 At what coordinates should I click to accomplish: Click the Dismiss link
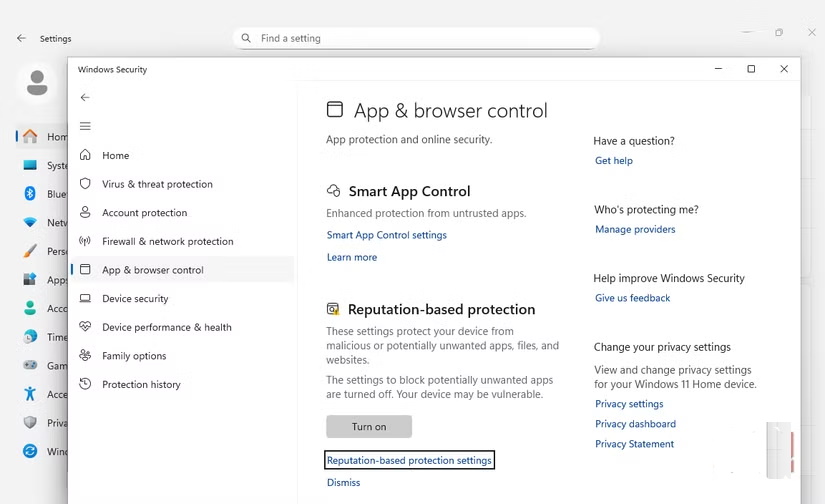[343, 483]
